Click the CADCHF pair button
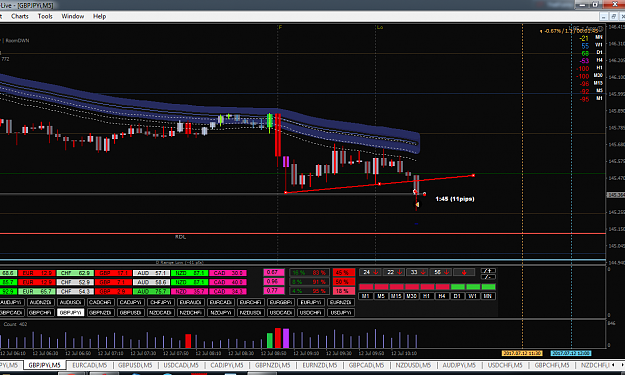Screen dimensions: 625x375 100,302
